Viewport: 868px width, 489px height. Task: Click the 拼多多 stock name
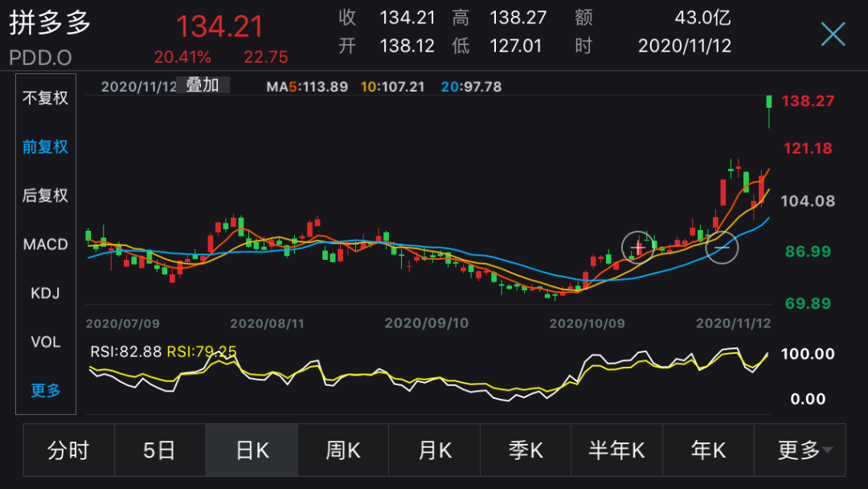(x=50, y=23)
